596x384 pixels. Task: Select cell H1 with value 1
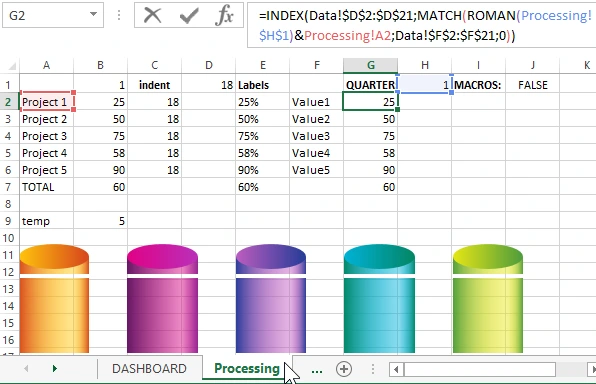425,85
